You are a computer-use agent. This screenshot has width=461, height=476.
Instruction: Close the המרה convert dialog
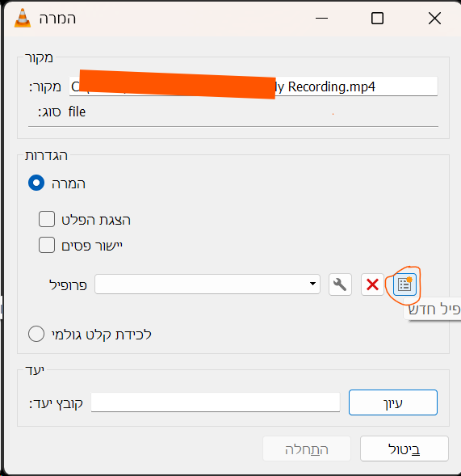[x=434, y=19]
